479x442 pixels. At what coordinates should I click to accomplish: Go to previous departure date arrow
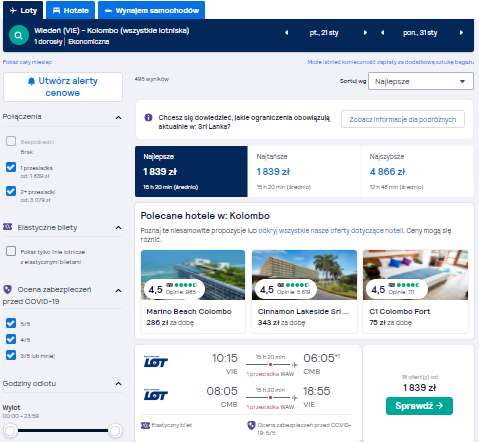click(x=286, y=33)
